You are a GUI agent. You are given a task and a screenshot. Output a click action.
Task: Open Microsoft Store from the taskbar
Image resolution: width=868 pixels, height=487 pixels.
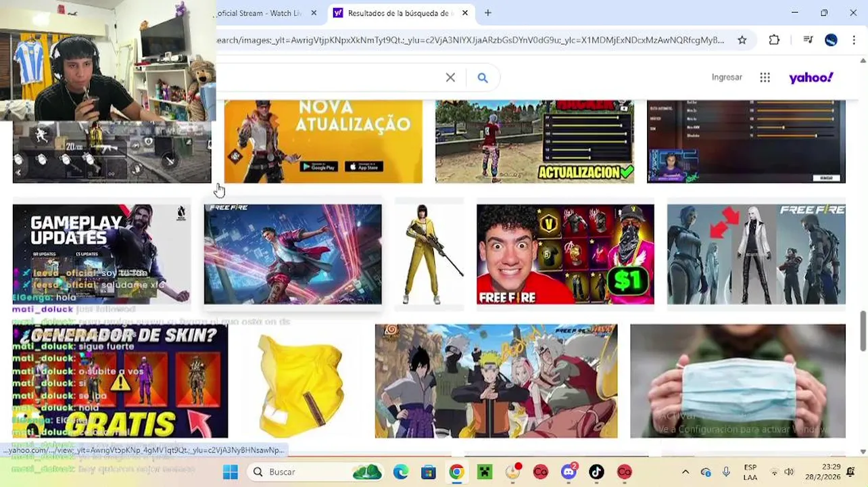pos(429,472)
